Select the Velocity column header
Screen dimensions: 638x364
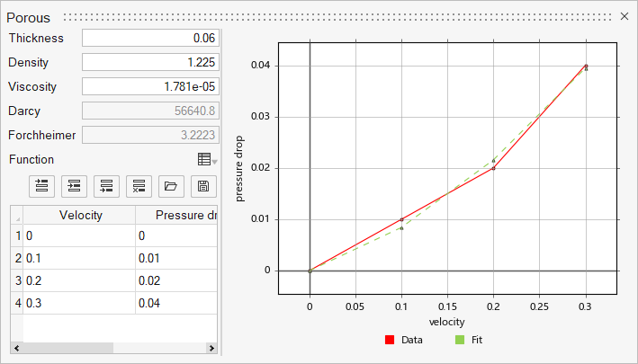point(79,215)
